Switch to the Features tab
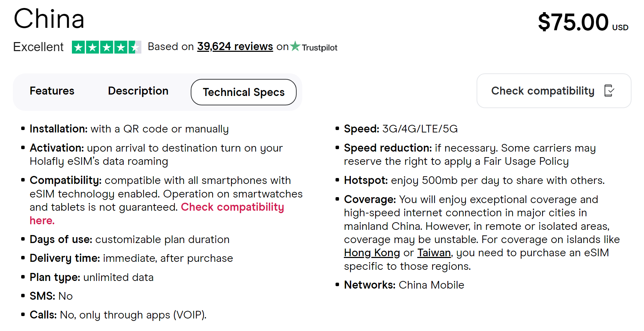This screenshot has height=331, width=644. pos(52,91)
